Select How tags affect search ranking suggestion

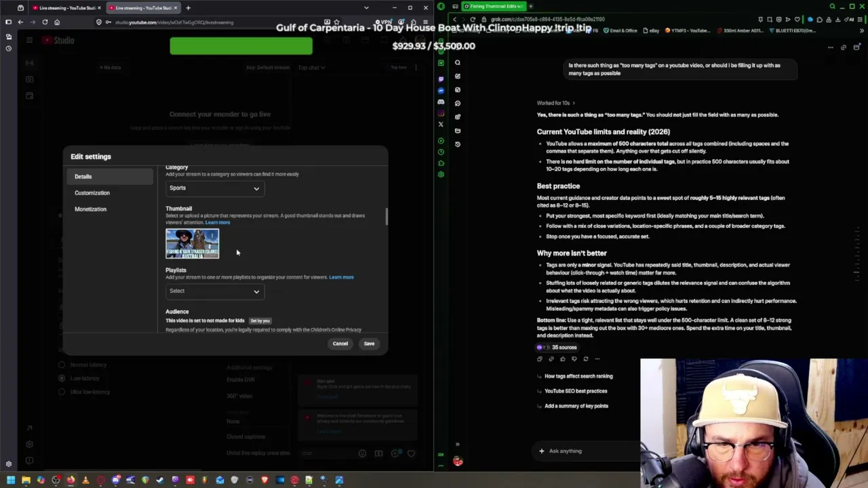pyautogui.click(x=578, y=376)
